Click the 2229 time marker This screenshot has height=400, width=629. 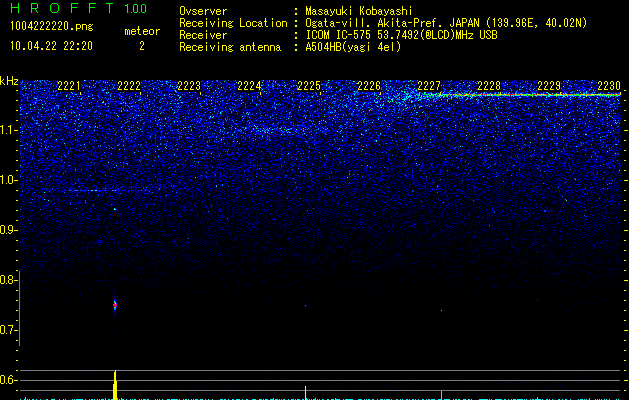tap(549, 86)
